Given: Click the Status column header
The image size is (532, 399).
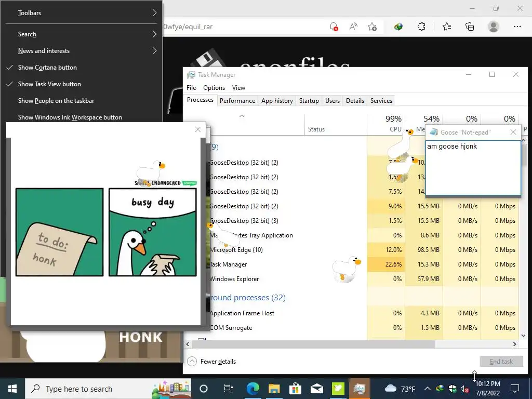Looking at the screenshot, I should pos(336,124).
